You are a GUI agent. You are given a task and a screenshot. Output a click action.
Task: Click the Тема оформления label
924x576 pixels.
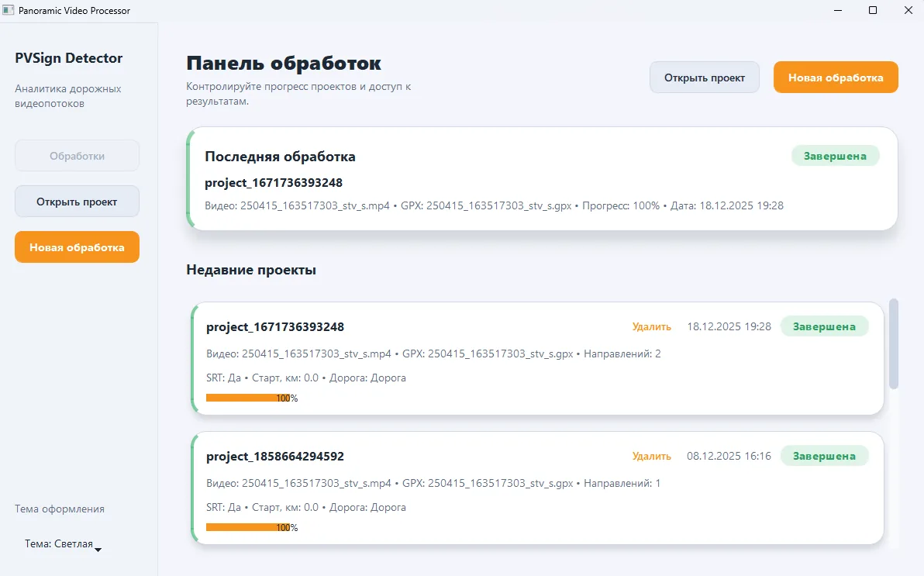click(60, 509)
